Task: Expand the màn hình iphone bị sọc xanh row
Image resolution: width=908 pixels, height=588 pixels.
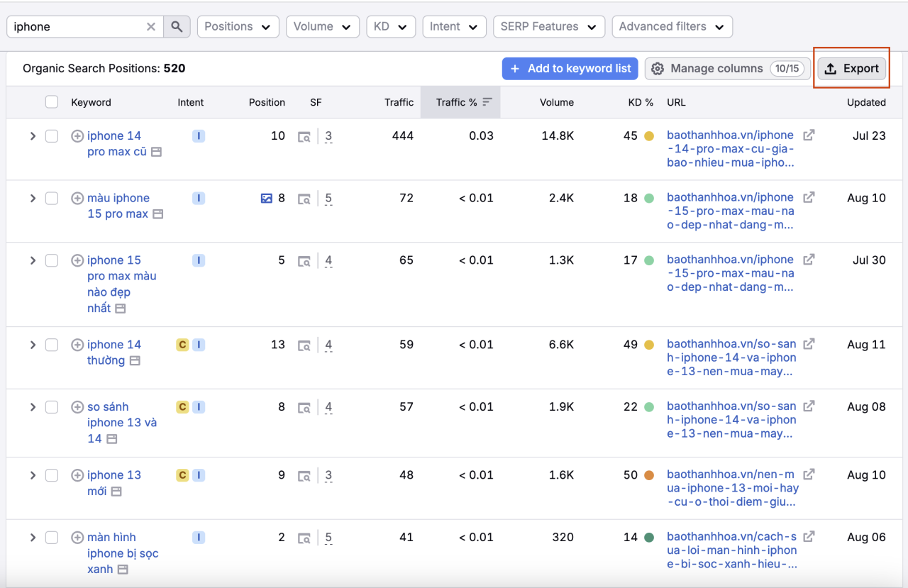Action: click(33, 538)
